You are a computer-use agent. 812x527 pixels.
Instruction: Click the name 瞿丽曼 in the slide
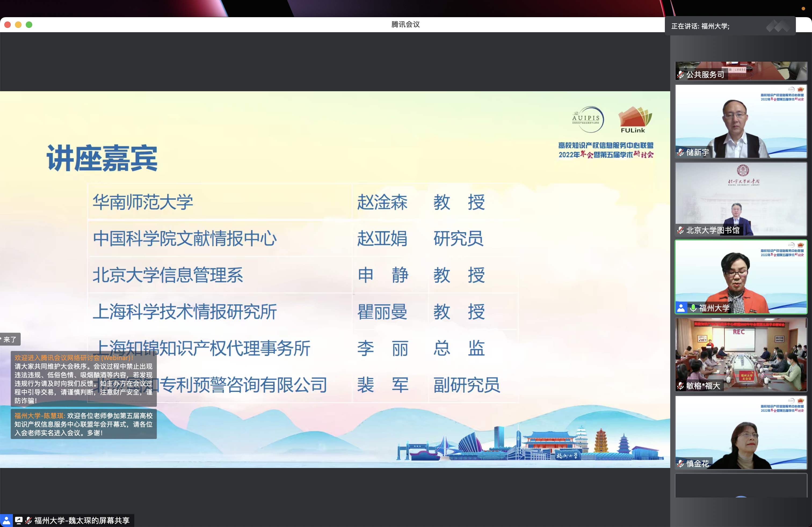(382, 312)
